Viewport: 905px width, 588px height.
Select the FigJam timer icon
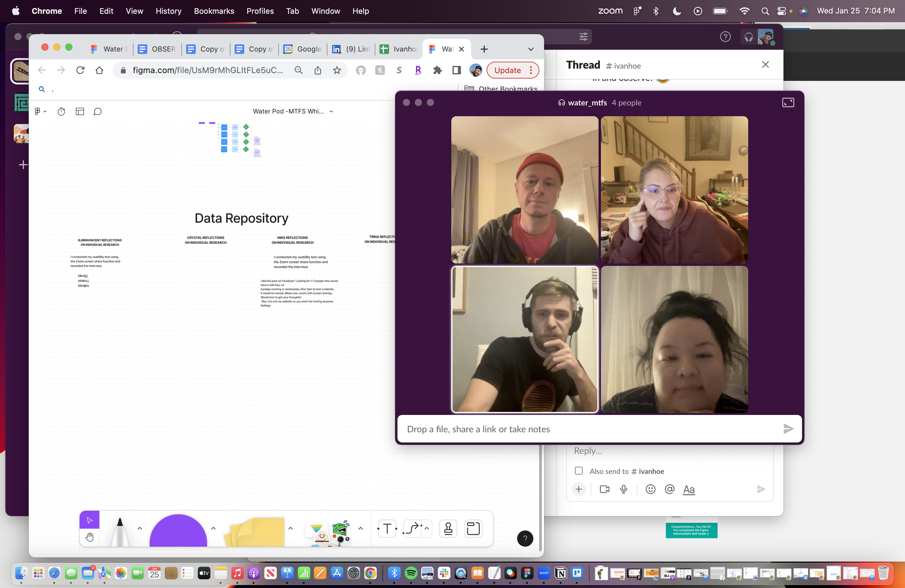click(61, 112)
